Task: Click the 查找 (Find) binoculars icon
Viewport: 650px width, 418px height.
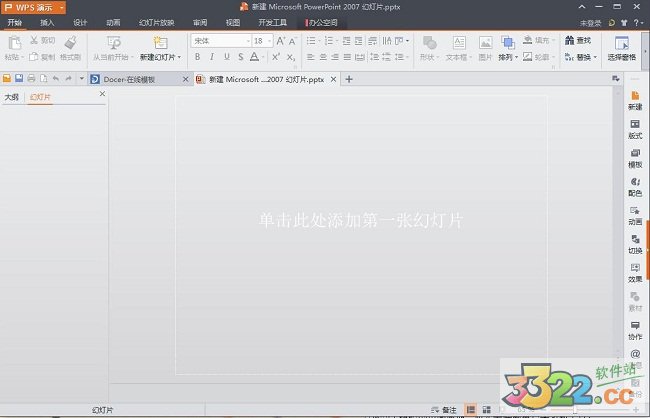Action: point(569,41)
